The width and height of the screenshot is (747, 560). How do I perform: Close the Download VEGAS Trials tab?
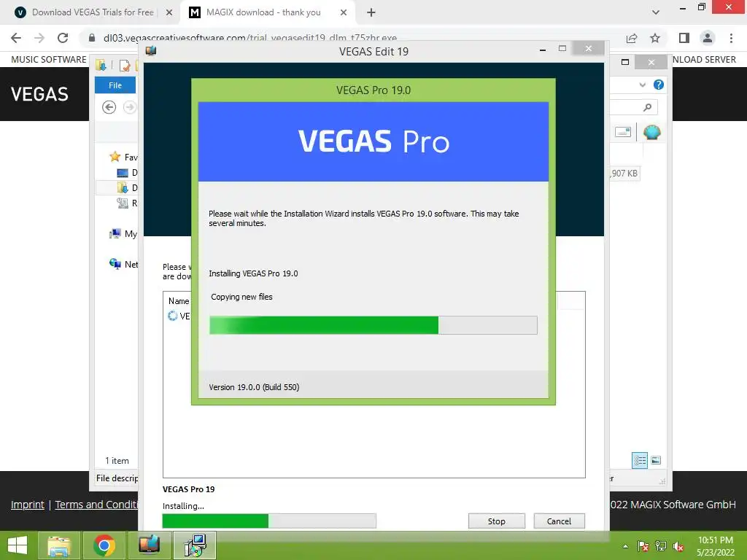coord(169,12)
